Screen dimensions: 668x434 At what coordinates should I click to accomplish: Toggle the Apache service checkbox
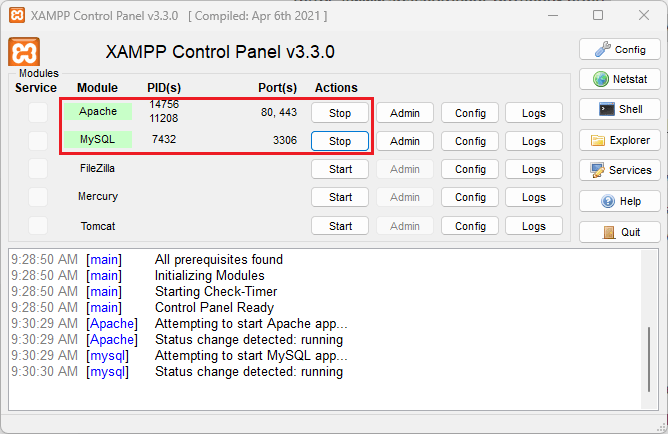[38, 113]
